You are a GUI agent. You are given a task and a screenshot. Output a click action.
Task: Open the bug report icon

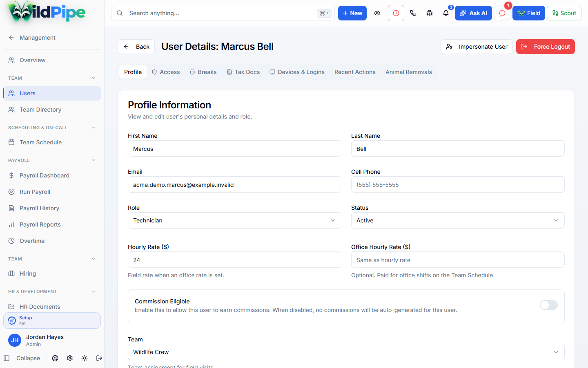coord(430,13)
